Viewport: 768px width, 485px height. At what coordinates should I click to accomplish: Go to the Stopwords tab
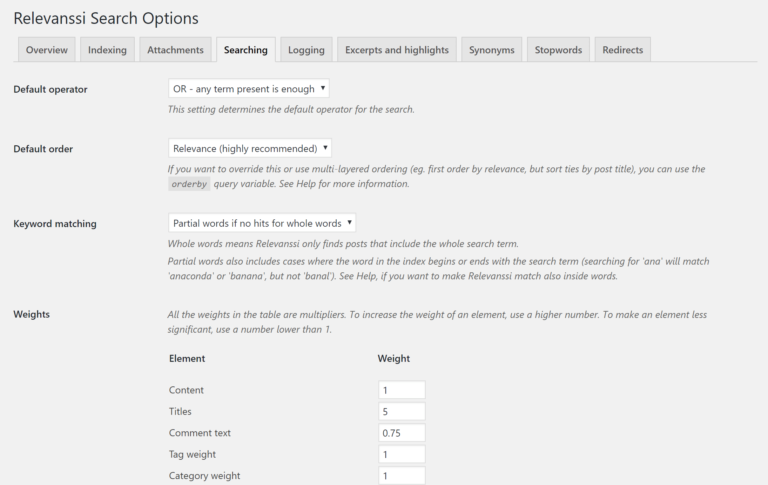pyautogui.click(x=558, y=49)
